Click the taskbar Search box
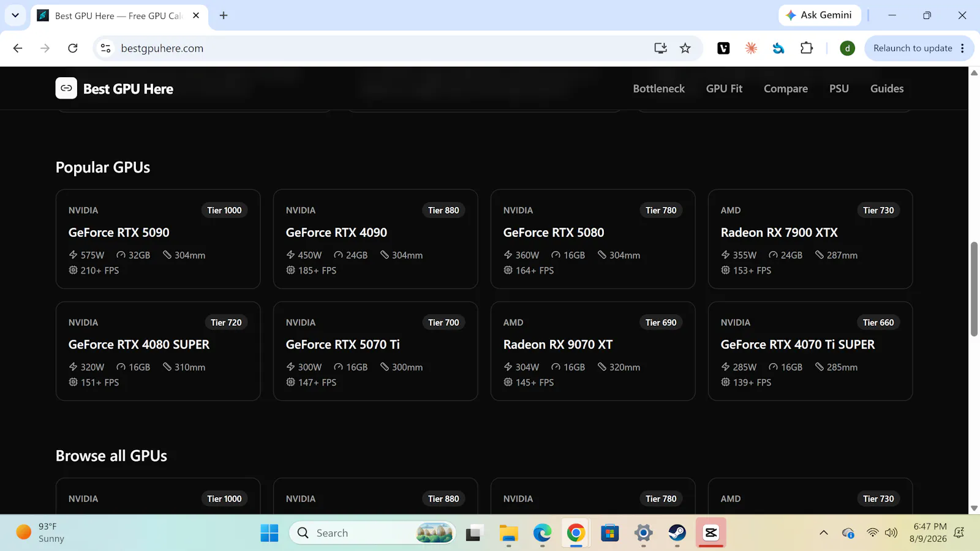Viewport: 980px width, 551px height. [x=372, y=533]
